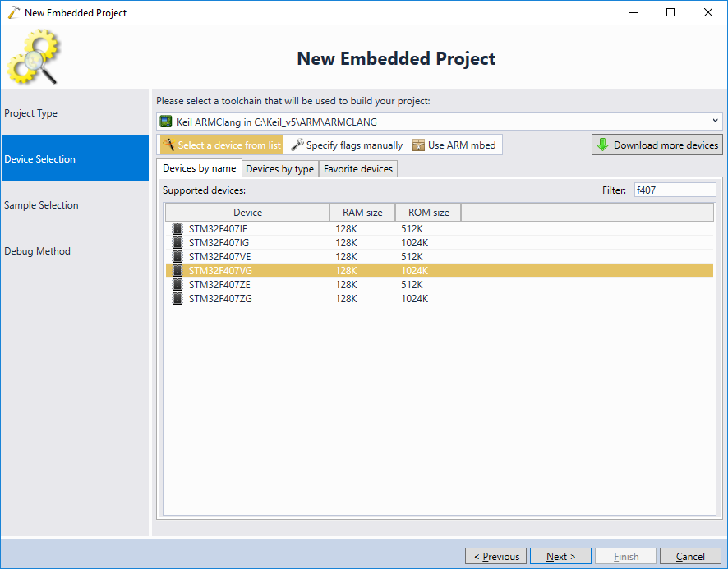
Task: Sort by the Device column header
Action: click(x=247, y=212)
